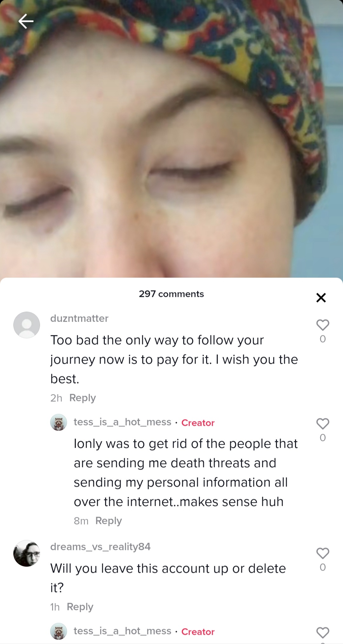Open tess_is_a_hot_mess raccoon avatar in first reply
343x644 pixels.
59,422
